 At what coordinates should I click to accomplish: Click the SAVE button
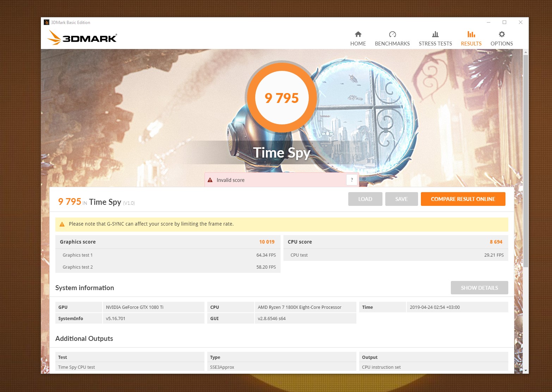[x=401, y=199]
